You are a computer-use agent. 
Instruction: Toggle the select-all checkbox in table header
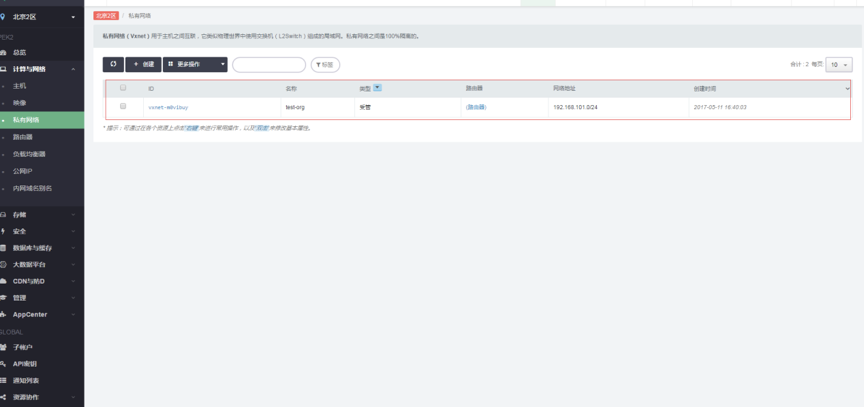coord(123,88)
